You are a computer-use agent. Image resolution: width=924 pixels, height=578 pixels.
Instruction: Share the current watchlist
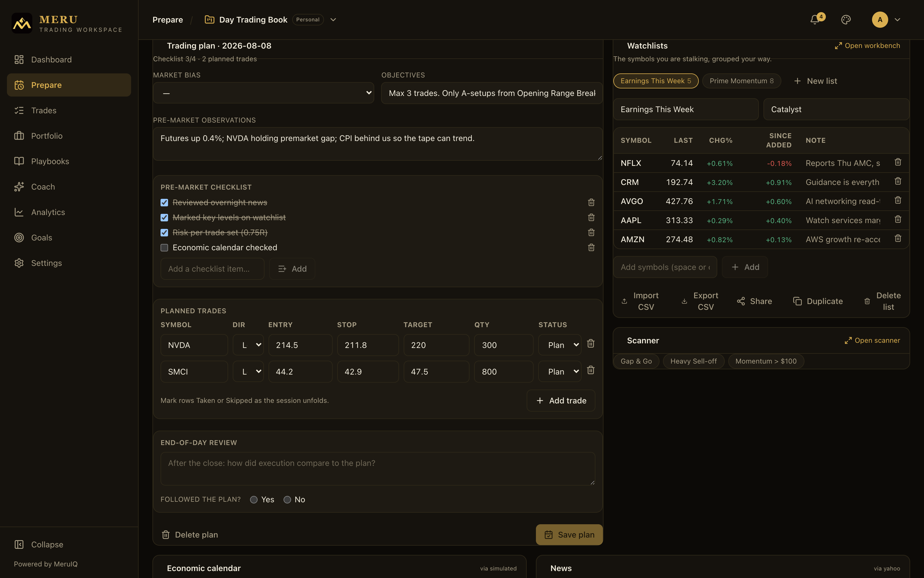755,301
